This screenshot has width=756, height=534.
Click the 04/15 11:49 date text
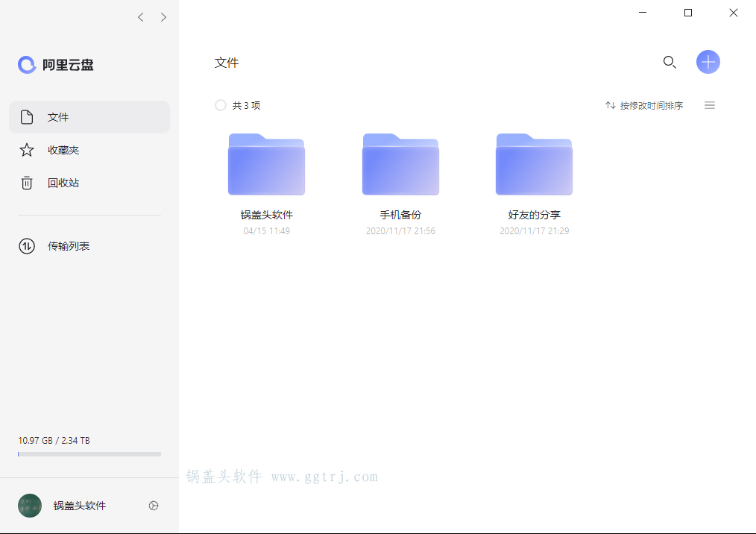267,231
